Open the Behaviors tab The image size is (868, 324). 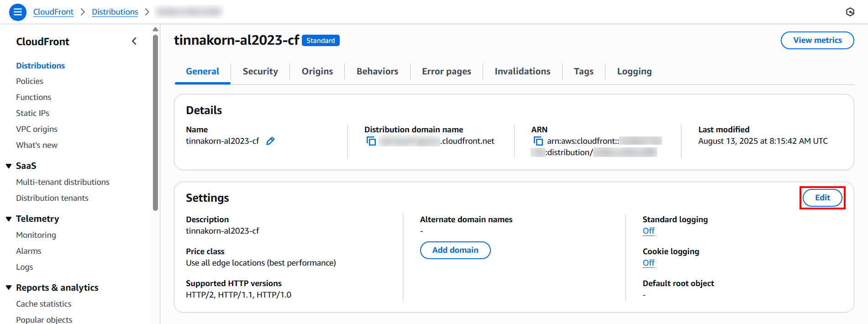[x=377, y=72]
